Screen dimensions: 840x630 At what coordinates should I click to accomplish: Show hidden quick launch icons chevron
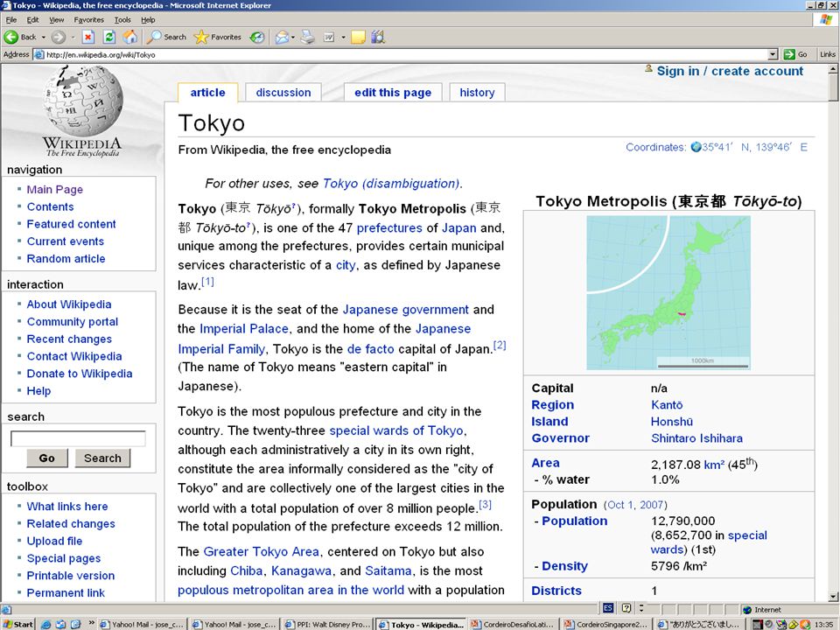pyautogui.click(x=91, y=622)
